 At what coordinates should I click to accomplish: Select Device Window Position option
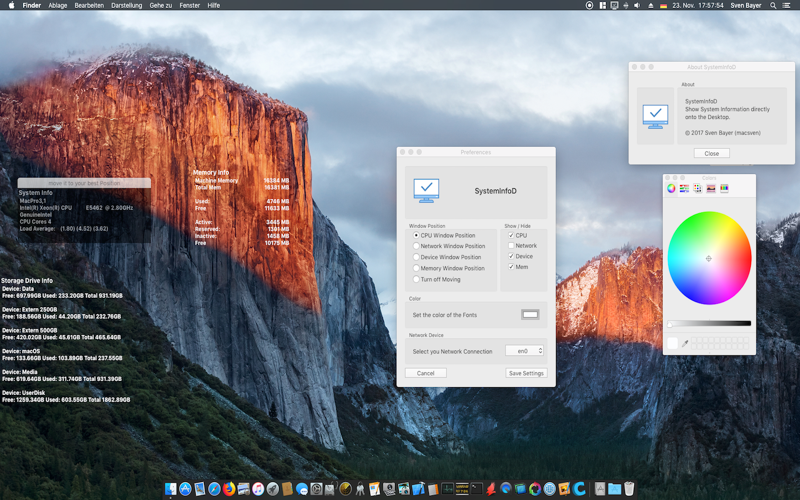pyautogui.click(x=416, y=257)
